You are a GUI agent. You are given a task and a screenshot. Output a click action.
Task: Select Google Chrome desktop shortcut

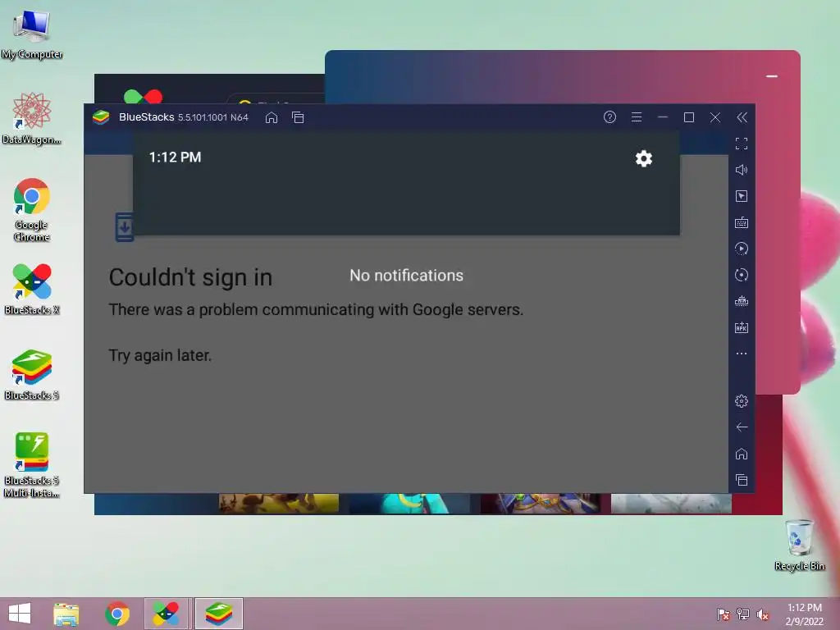coord(32,210)
